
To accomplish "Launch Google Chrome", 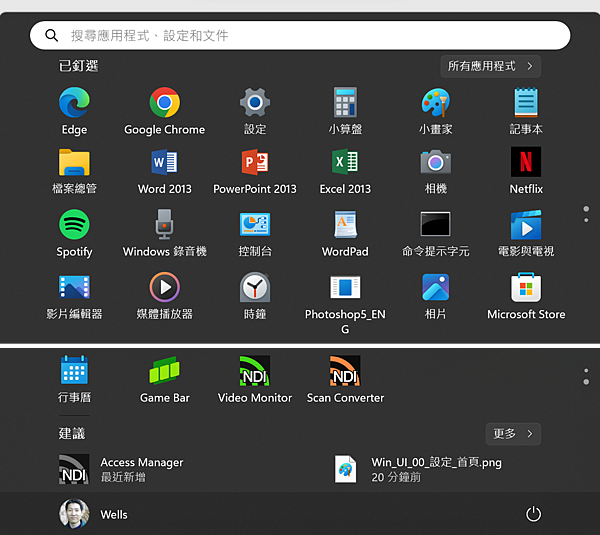I will click(165, 111).
